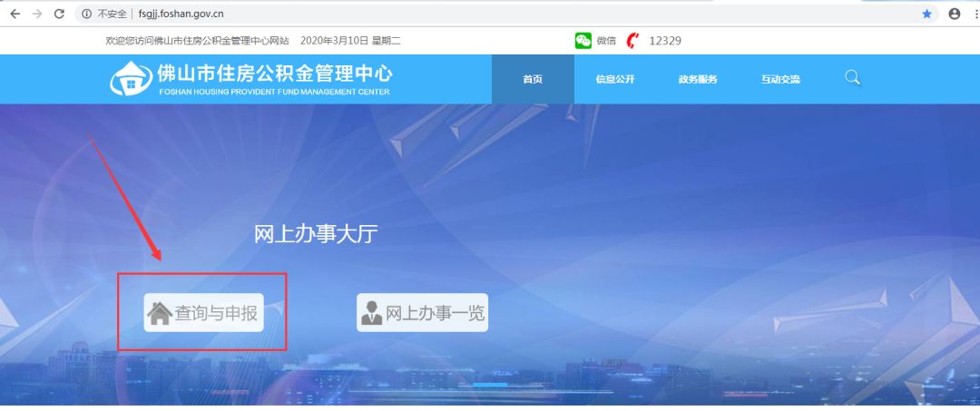980x411 pixels.
Task: Open the site search magnifier icon
Action: point(852,78)
